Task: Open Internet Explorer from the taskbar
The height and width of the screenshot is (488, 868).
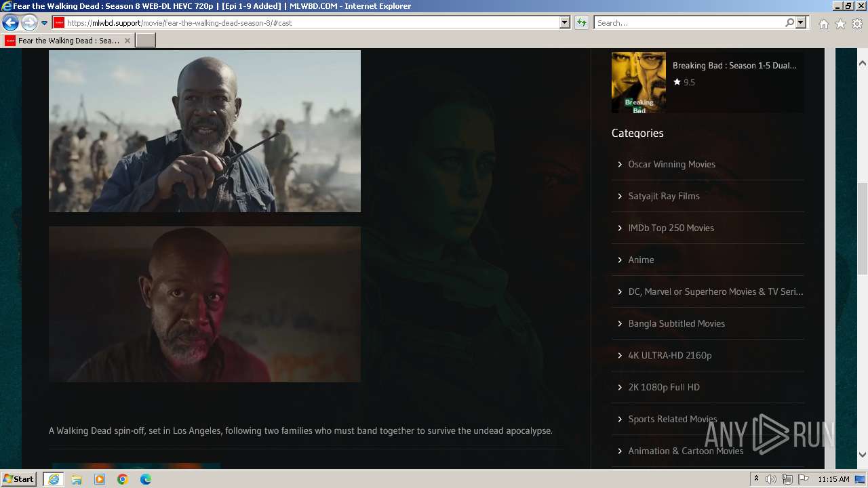Action: click(x=54, y=479)
